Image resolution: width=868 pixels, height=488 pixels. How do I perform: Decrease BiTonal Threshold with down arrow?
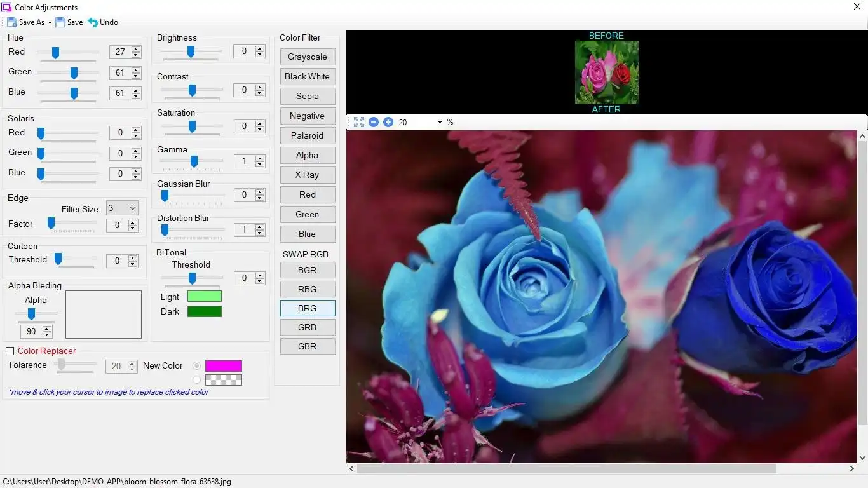pyautogui.click(x=260, y=281)
